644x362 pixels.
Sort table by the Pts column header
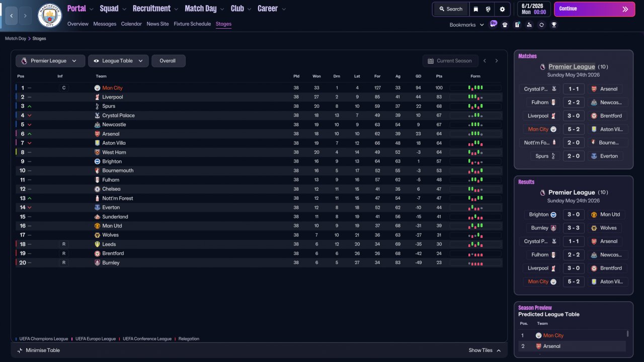tap(439, 76)
